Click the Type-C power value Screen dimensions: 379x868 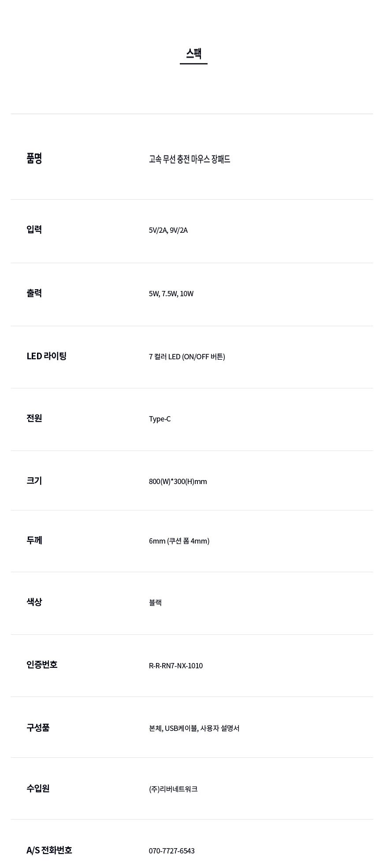coord(160,419)
